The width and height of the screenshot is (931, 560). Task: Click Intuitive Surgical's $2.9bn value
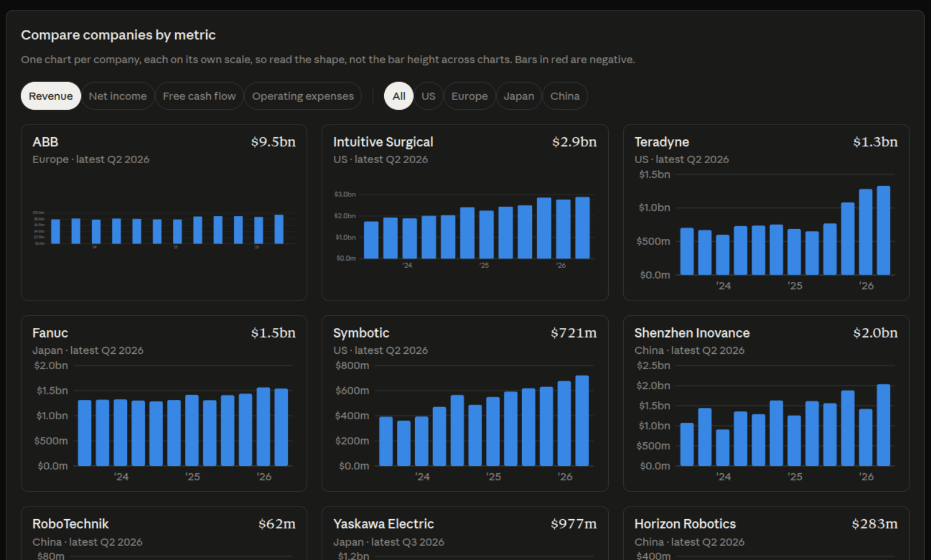[x=574, y=142]
